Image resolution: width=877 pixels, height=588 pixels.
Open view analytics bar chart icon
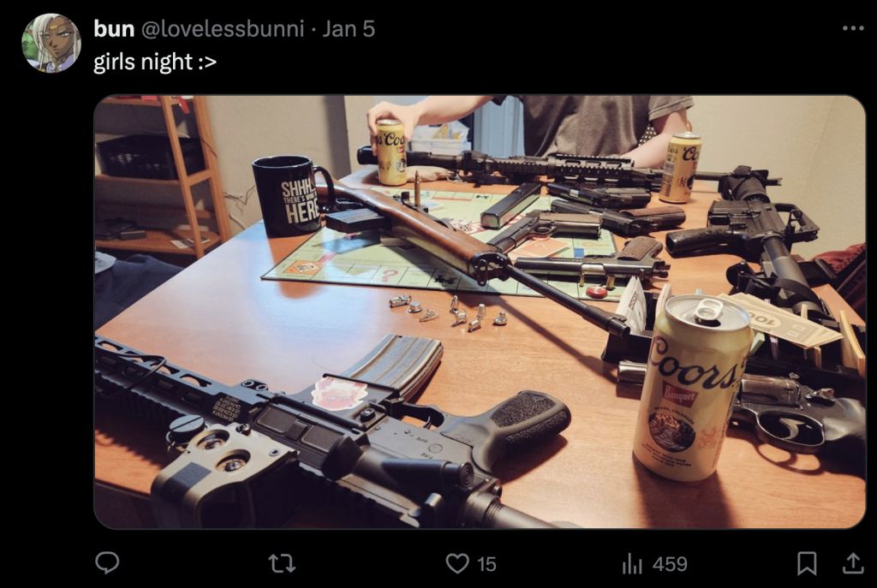(632, 563)
